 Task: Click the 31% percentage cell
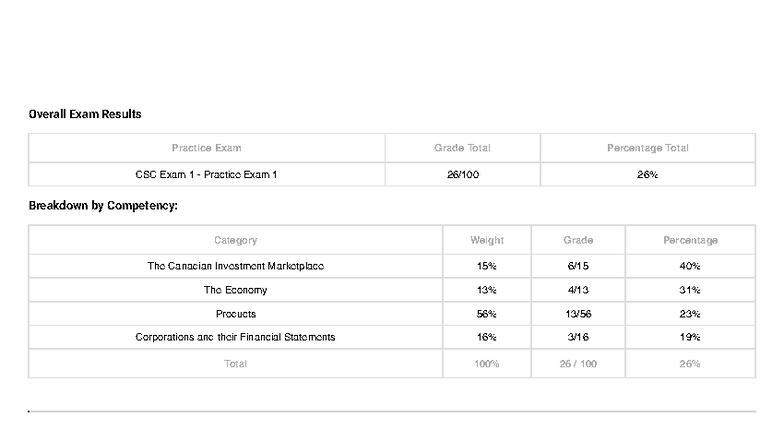690,290
